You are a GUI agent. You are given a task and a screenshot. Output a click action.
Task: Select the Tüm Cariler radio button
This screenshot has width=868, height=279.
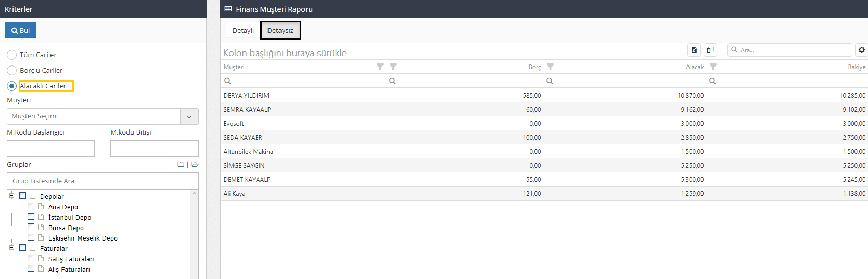tap(11, 55)
